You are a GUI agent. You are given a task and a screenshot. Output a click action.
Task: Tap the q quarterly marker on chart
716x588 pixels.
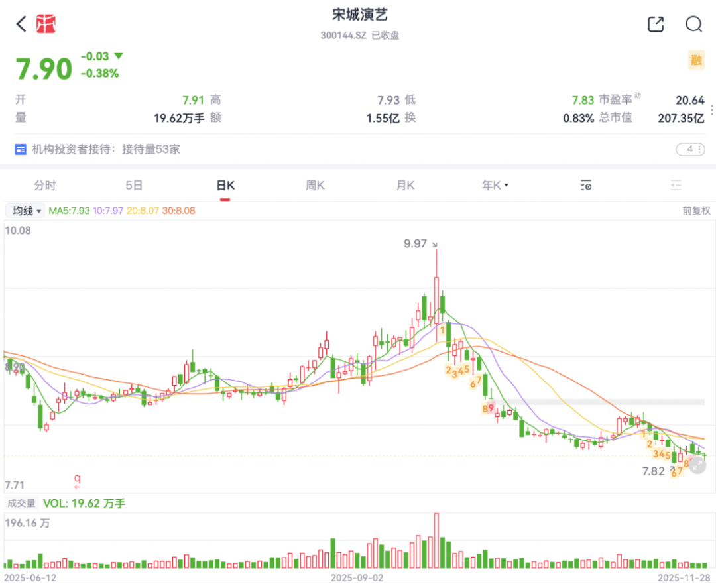(x=77, y=479)
